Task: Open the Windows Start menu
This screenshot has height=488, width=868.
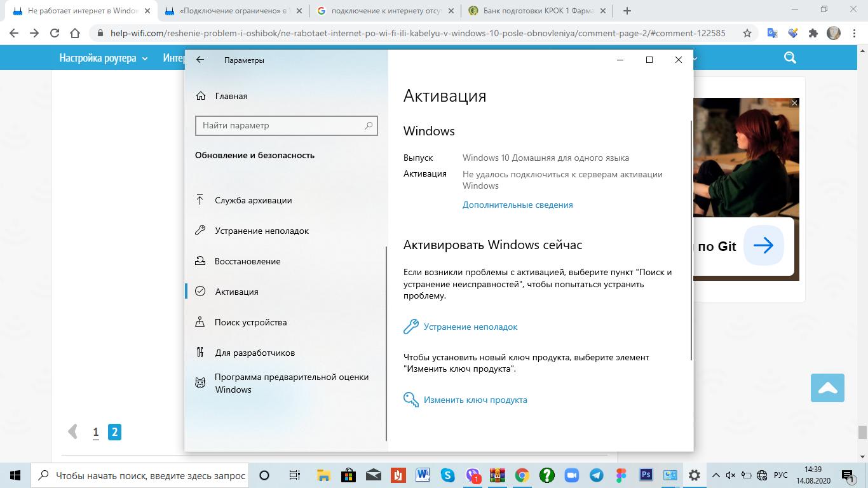Action: point(15,475)
